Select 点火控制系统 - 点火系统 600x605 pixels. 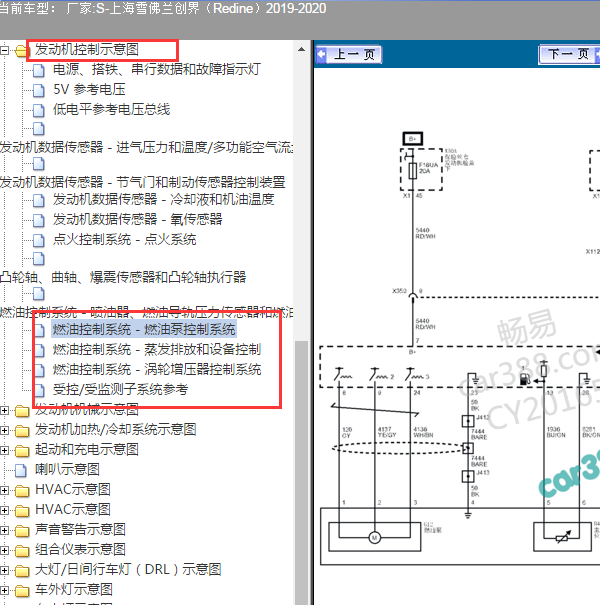click(125, 240)
